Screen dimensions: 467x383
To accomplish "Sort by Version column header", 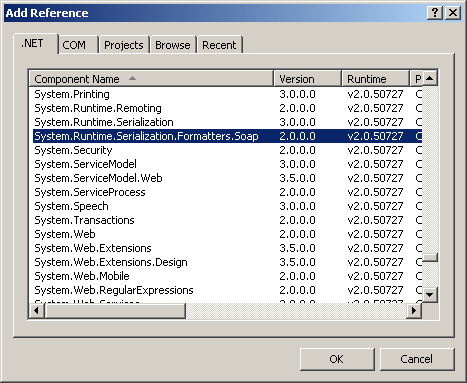I will click(308, 79).
